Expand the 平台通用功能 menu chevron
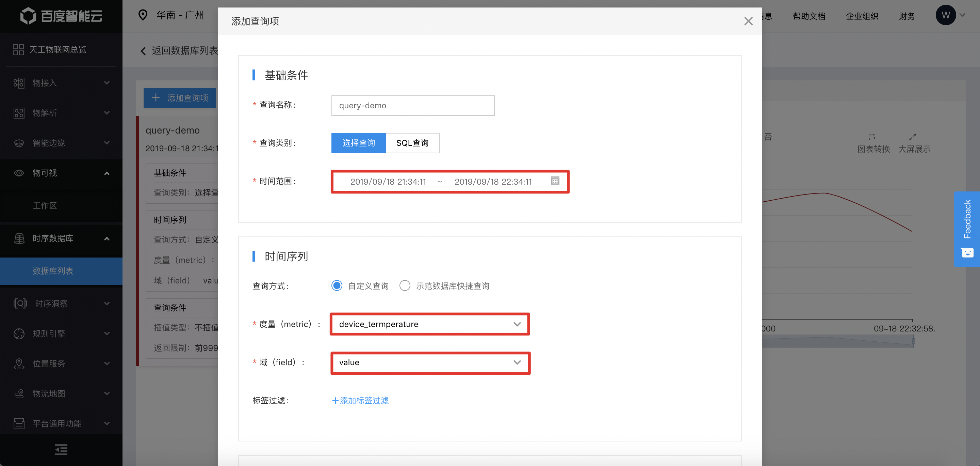980x466 pixels. pyautogui.click(x=107, y=423)
